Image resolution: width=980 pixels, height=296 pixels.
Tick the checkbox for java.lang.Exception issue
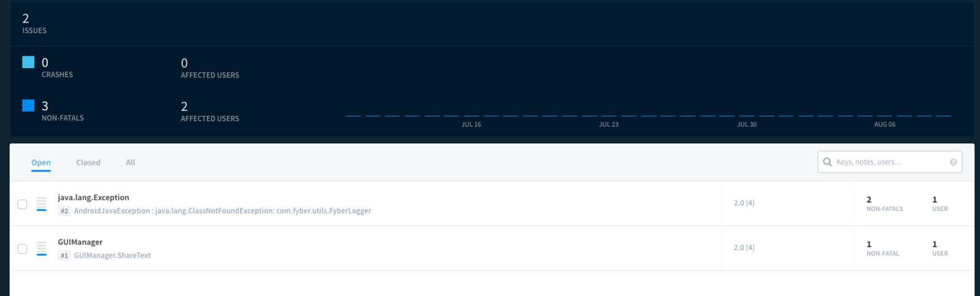[23, 204]
